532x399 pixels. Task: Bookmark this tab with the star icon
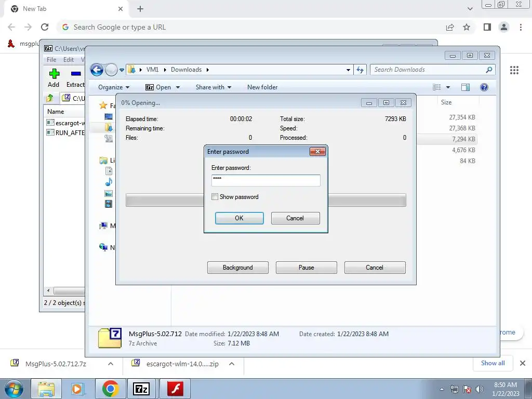(x=467, y=27)
